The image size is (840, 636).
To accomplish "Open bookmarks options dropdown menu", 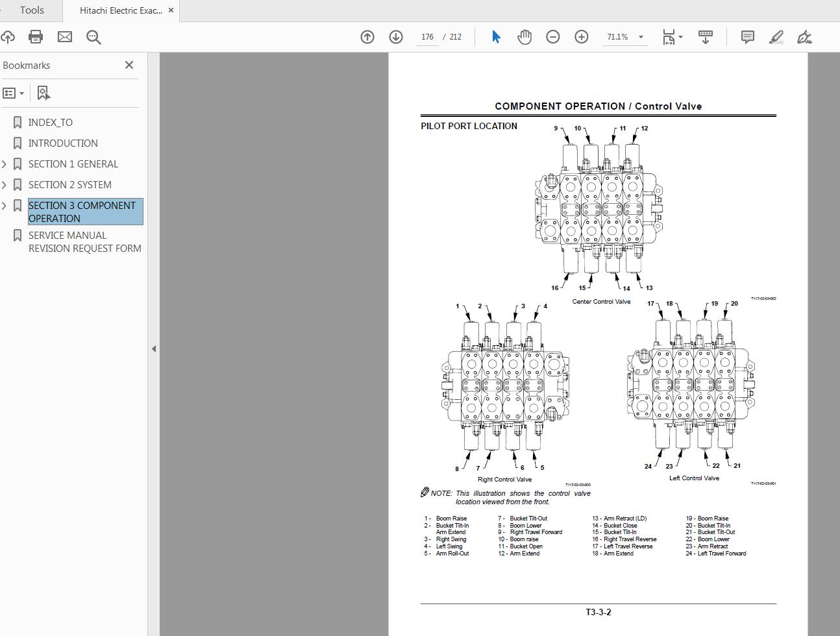I will point(14,93).
